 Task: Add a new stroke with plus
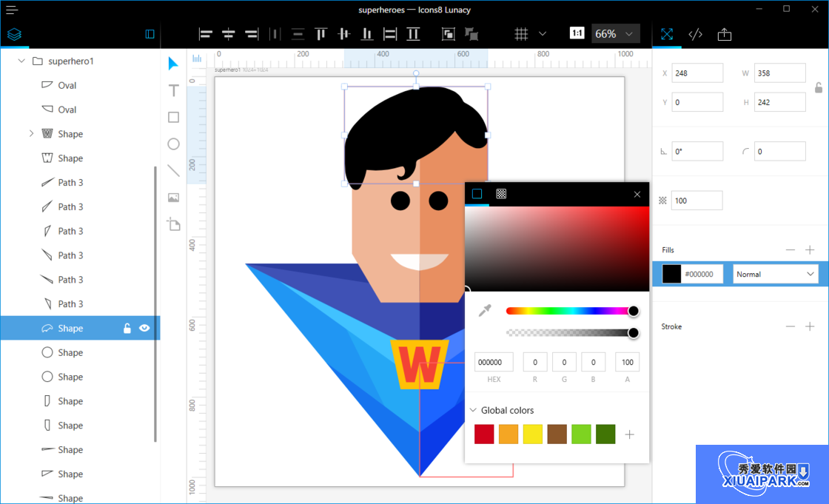point(810,326)
